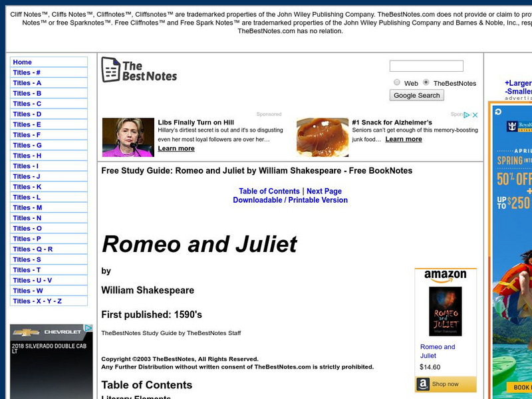Open Titles - X - Y - Z link

(x=49, y=301)
